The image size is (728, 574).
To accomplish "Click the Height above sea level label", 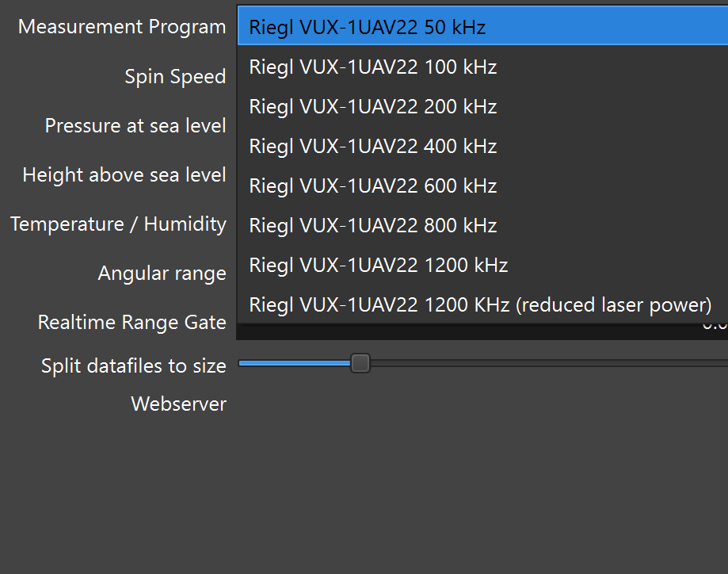I will [124, 175].
